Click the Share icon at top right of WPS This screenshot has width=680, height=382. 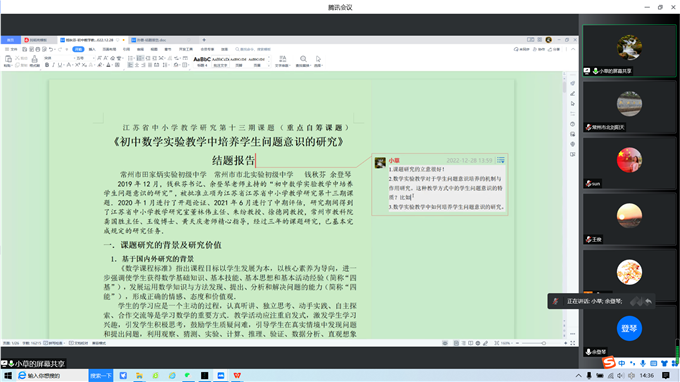tap(554, 49)
